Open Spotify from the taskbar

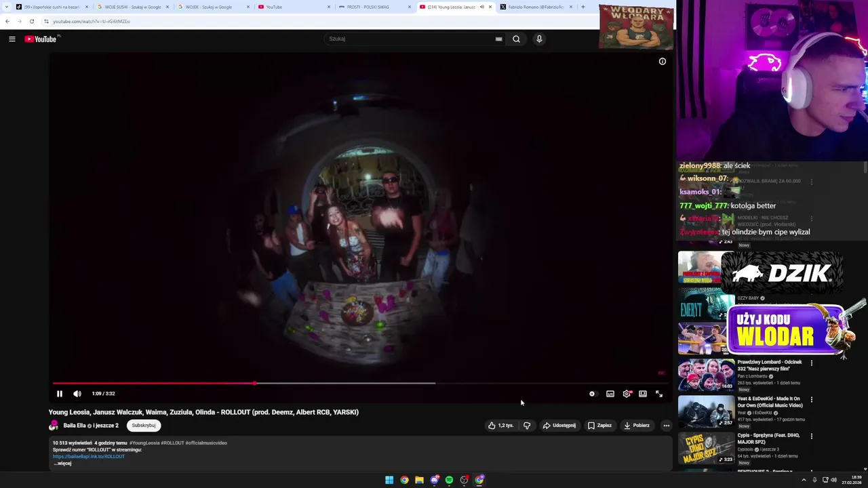coord(449,480)
